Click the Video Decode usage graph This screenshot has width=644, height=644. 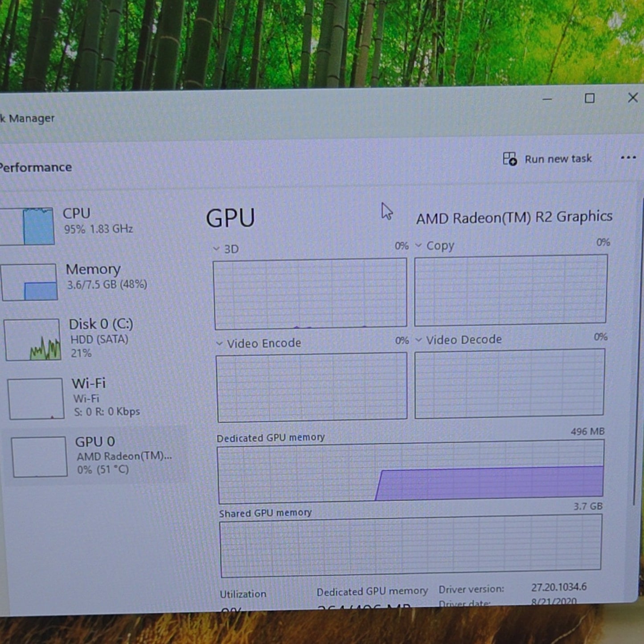pyautogui.click(x=509, y=384)
